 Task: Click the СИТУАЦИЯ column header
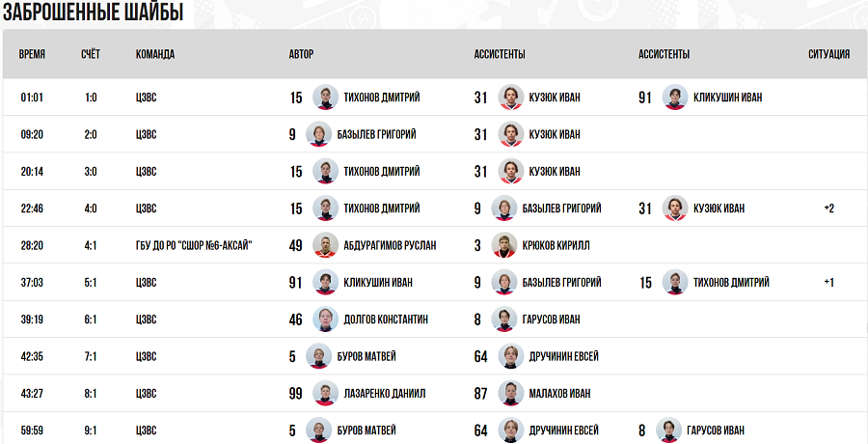coord(828,54)
